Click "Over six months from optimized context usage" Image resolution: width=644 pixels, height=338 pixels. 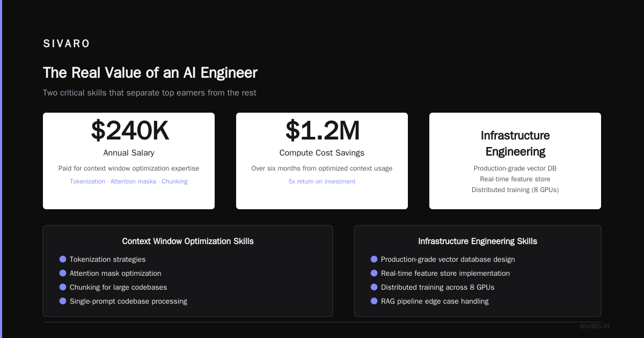322,168
